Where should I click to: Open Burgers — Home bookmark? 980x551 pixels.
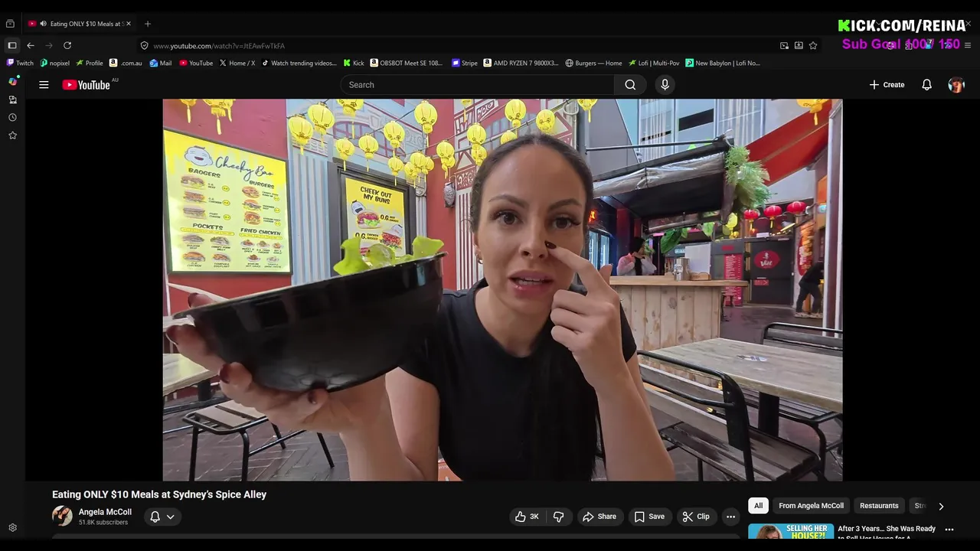point(593,64)
